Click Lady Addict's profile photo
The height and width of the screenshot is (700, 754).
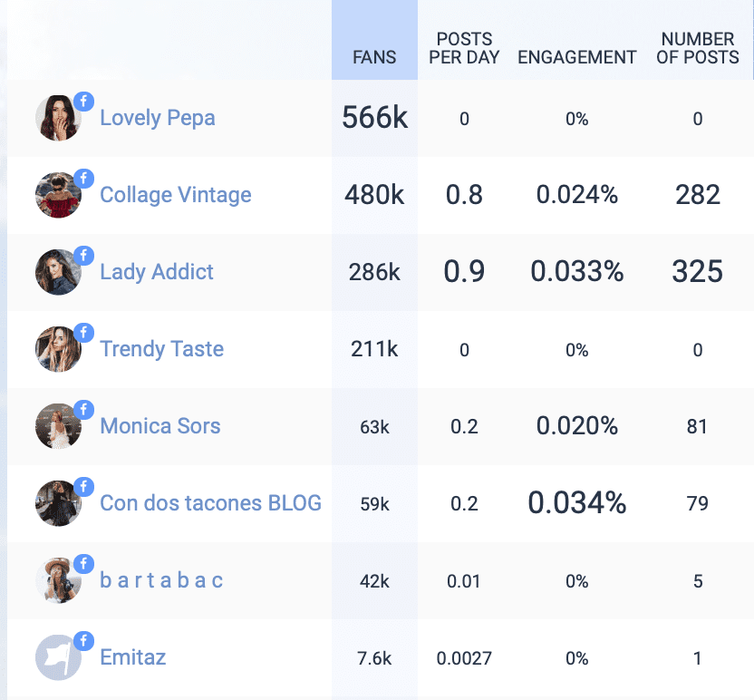[x=57, y=273]
